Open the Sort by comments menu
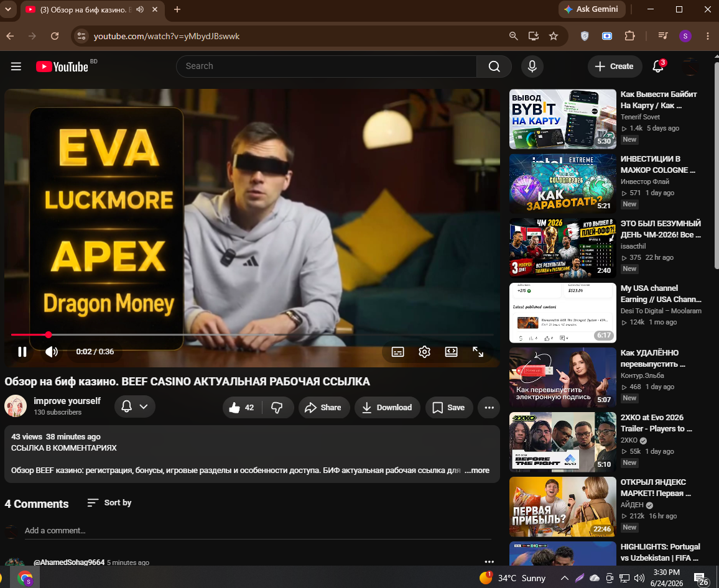The image size is (719, 588). (x=109, y=503)
